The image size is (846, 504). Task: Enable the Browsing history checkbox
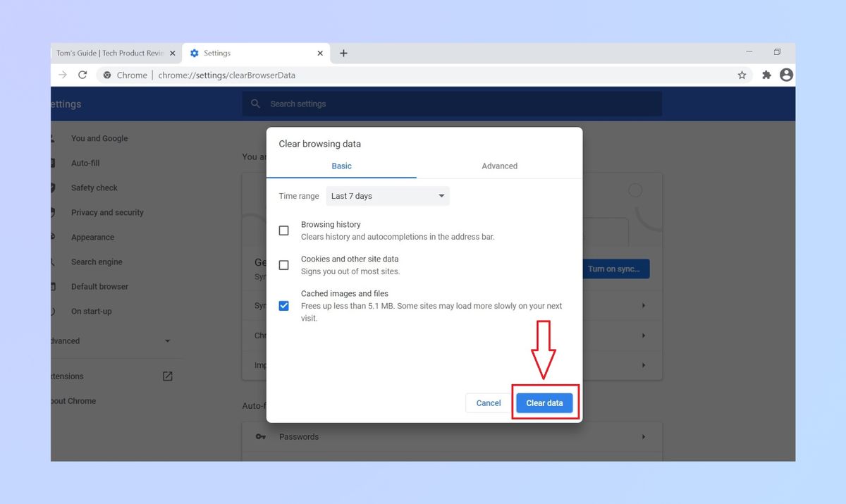pos(284,231)
